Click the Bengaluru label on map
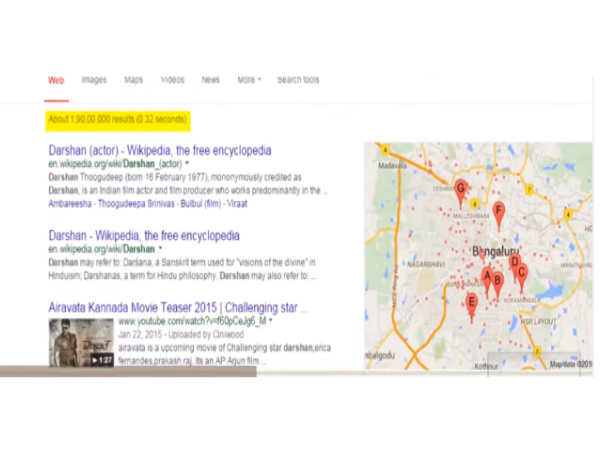The image size is (600, 450). 496,252
